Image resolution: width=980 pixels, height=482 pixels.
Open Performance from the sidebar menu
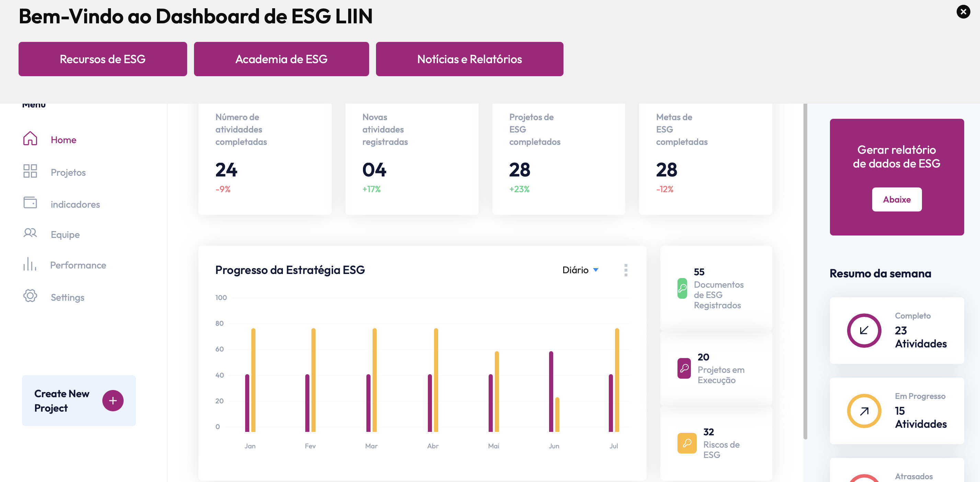pyautogui.click(x=78, y=265)
